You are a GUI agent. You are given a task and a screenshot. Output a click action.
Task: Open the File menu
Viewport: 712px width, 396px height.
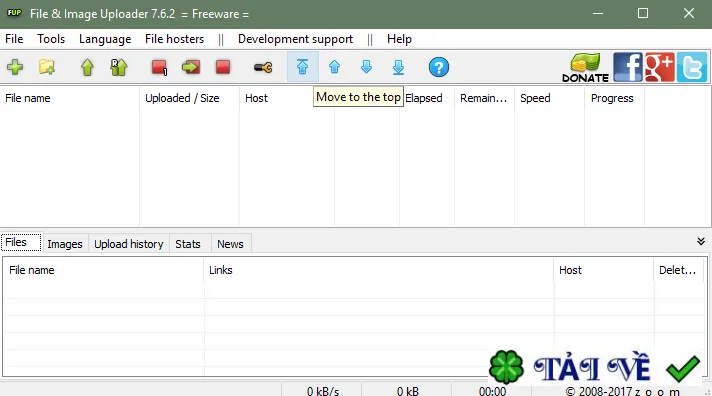(x=14, y=39)
